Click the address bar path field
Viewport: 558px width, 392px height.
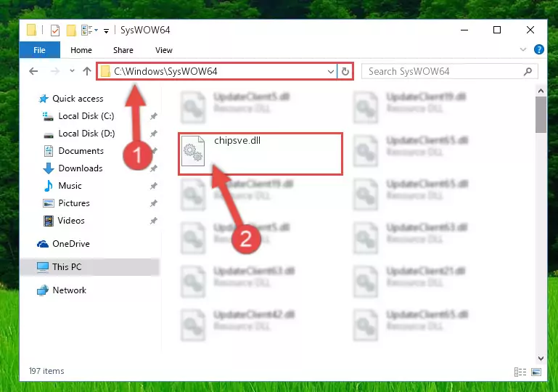[x=217, y=71]
